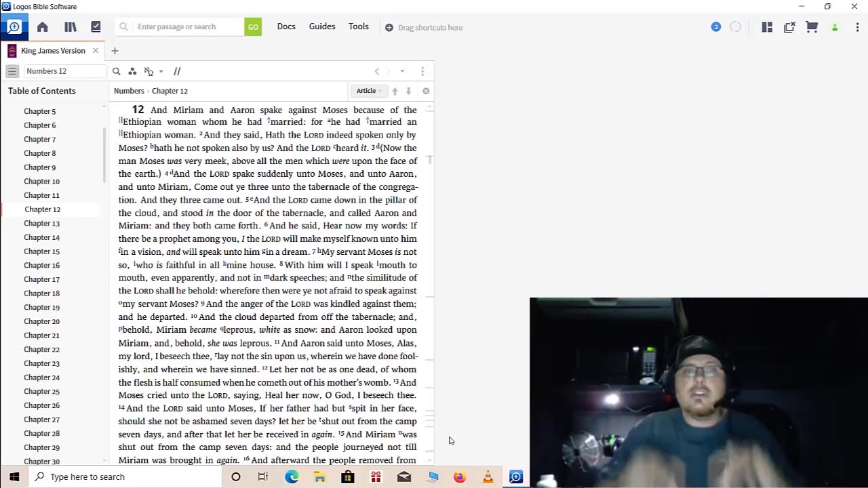This screenshot has width=868, height=488.
Task: Click the GO button
Action: pyautogui.click(x=253, y=27)
